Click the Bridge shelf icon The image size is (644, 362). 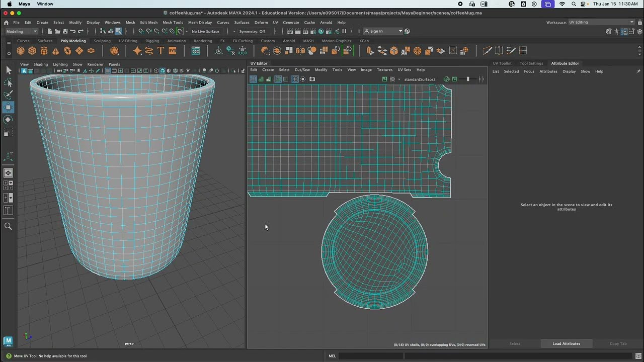point(382,51)
